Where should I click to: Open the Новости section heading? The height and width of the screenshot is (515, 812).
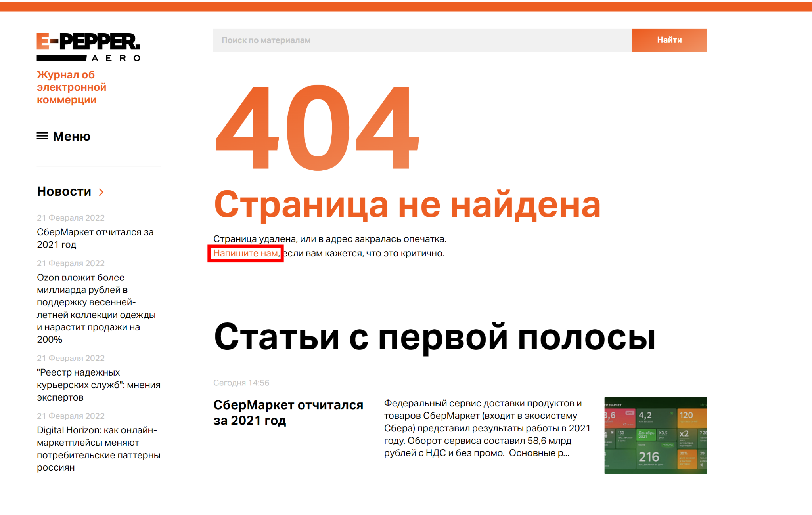(x=64, y=191)
